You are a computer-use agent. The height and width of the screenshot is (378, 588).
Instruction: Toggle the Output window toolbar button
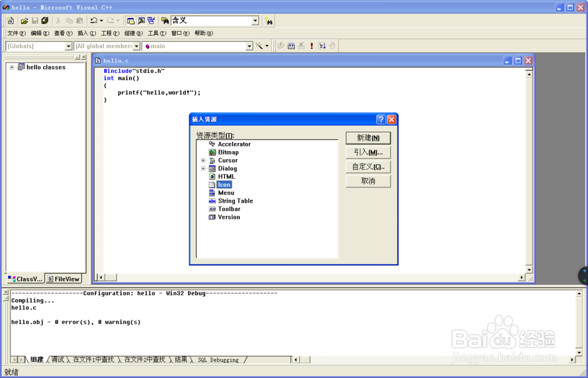pos(141,21)
